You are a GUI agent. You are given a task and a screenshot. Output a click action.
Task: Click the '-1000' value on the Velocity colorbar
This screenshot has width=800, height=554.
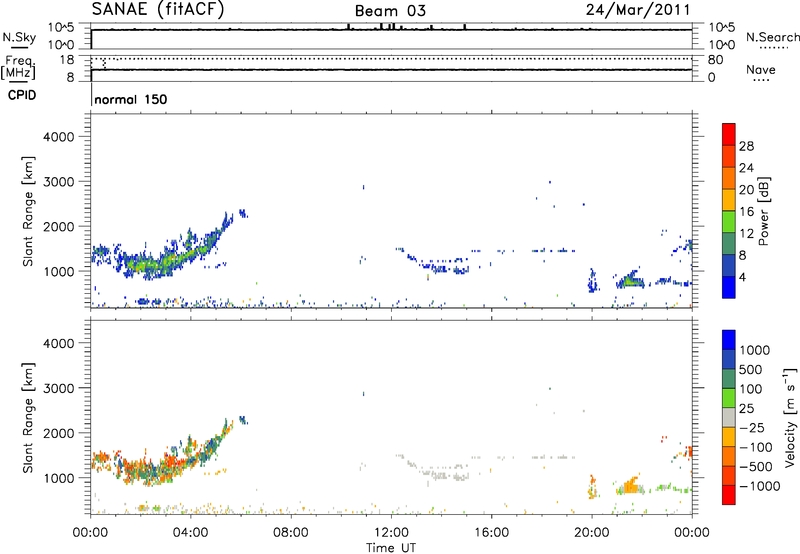(x=760, y=486)
